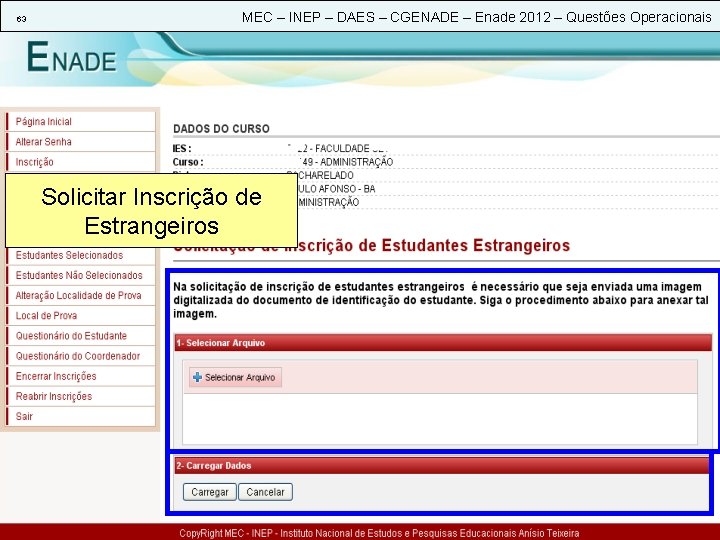The image size is (720, 540).
Task: Open Estudantes Selecionados in sidebar
Action: pos(81,256)
